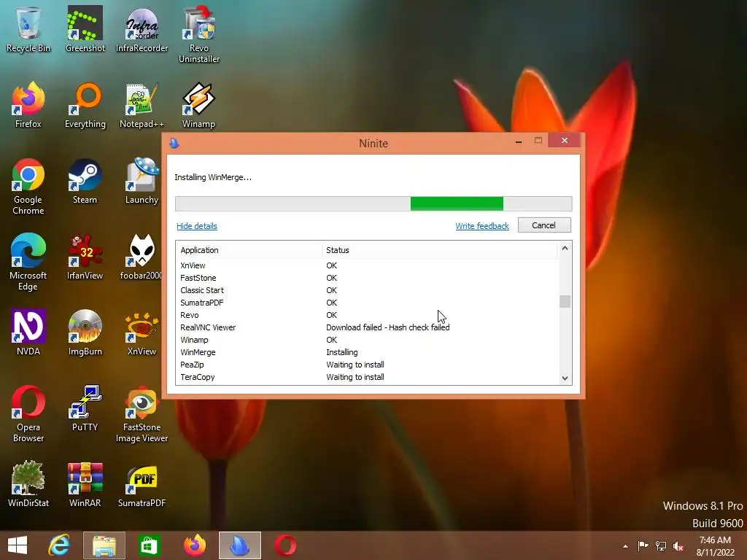
Task: Click the muted volume tray icon
Action: pyautogui.click(x=678, y=545)
